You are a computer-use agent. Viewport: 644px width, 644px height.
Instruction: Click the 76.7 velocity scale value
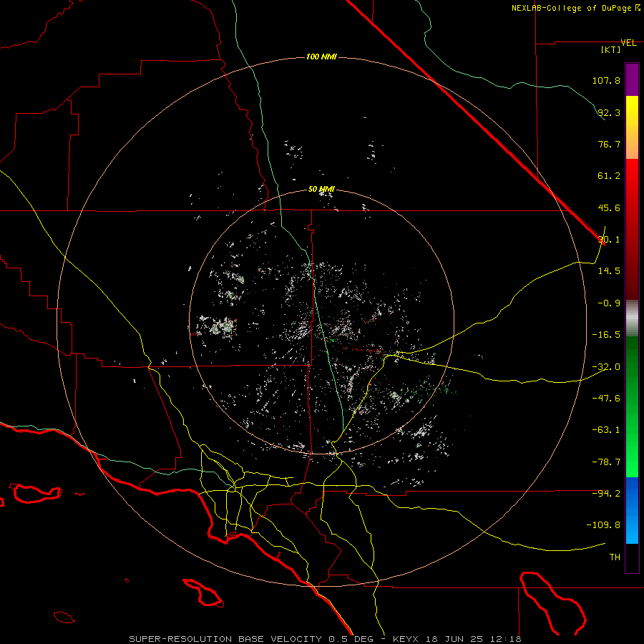(609, 144)
